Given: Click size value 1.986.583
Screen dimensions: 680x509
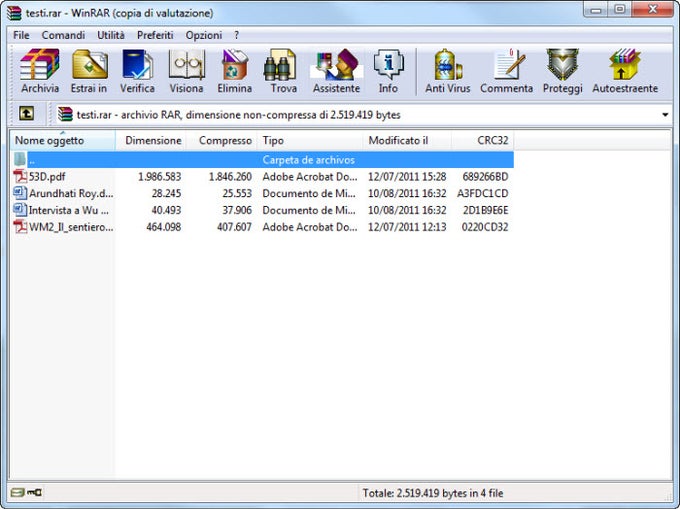Looking at the screenshot, I should 159,176.
